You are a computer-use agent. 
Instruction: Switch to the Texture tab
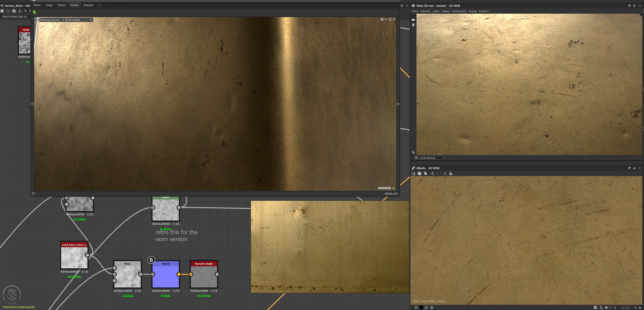tap(62, 5)
